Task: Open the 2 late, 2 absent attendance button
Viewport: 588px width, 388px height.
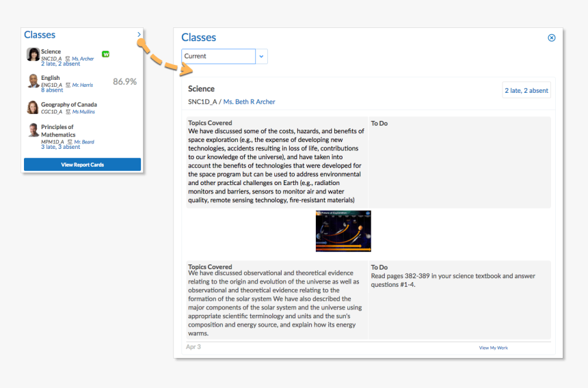Action: [526, 90]
